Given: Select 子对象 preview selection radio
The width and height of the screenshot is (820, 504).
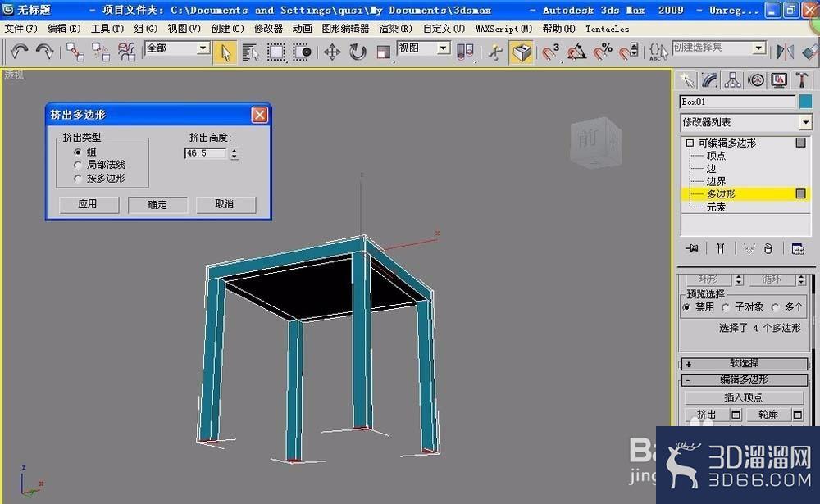Looking at the screenshot, I should (726, 307).
